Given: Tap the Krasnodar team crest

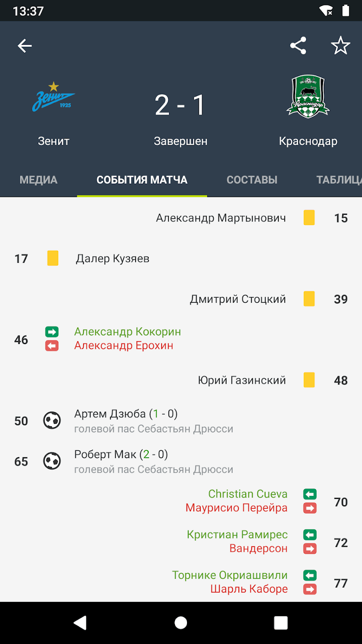Looking at the screenshot, I should pos(308,97).
